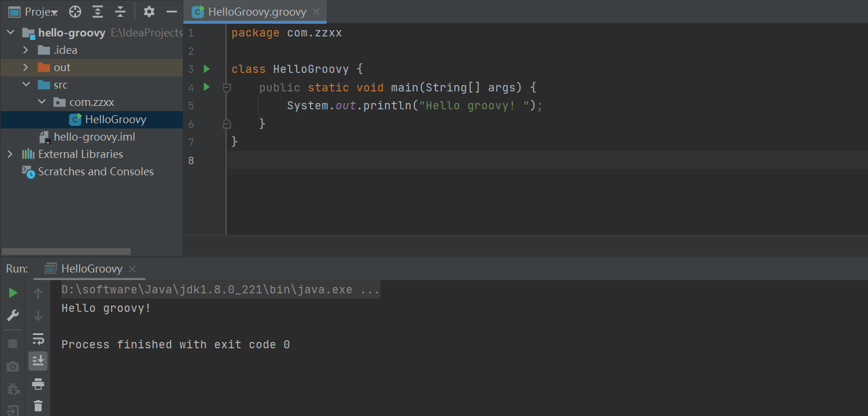Open run configuration wrench icon
This screenshot has width=868, height=416.
pos(13,315)
